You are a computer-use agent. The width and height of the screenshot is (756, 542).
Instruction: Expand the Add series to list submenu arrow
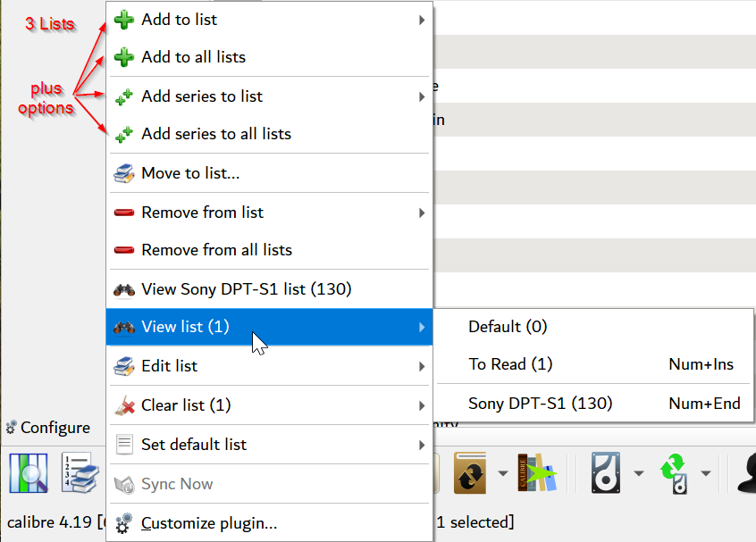click(422, 96)
